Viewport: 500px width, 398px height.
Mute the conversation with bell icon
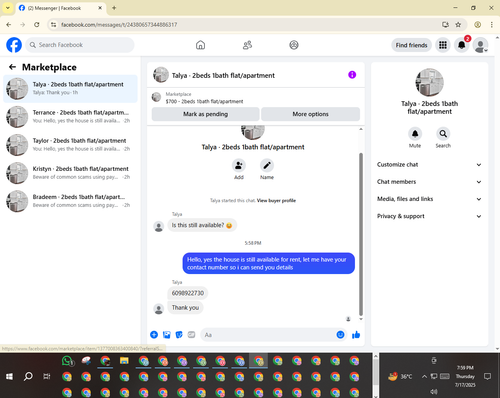(x=415, y=134)
